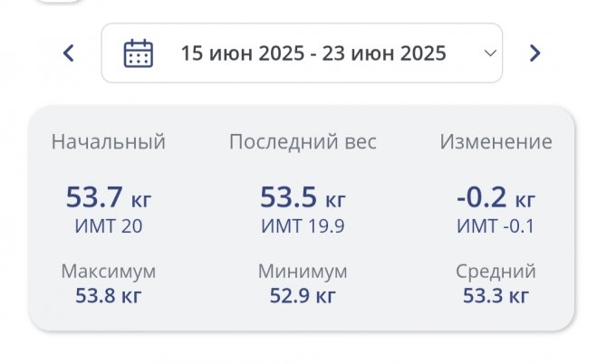Select the Минимум label

[303, 272]
